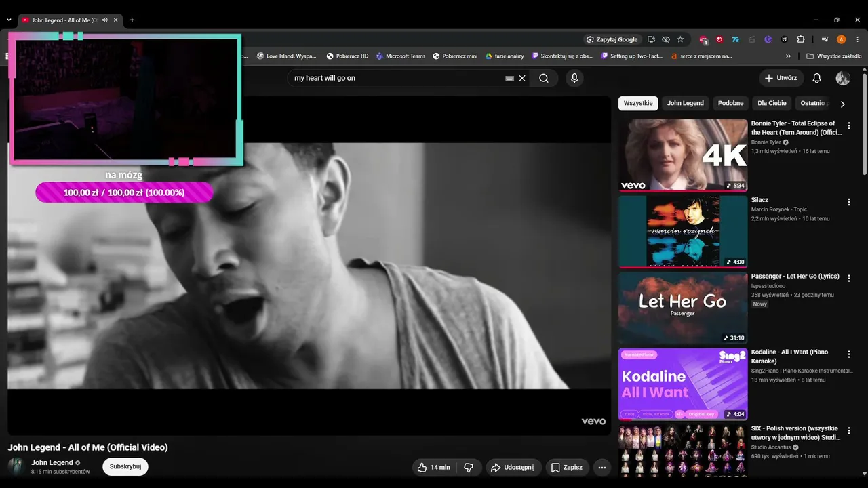Open the Chrome profile avatar
The image size is (868, 488).
point(842,39)
